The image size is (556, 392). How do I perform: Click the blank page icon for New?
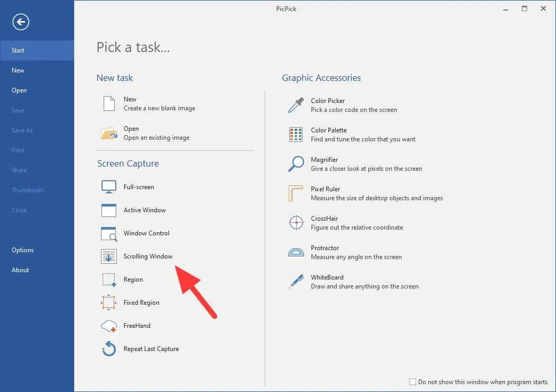point(109,104)
